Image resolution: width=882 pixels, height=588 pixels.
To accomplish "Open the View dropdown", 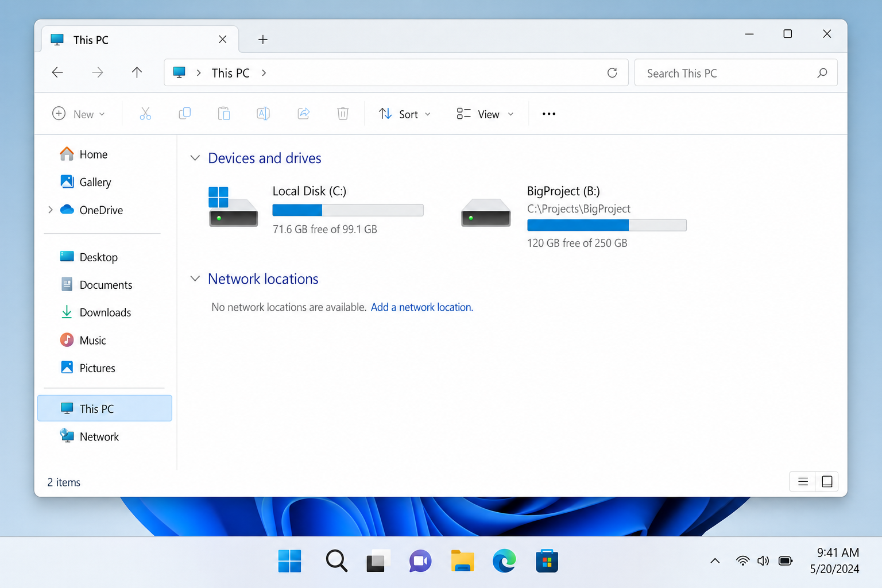I will tap(485, 114).
